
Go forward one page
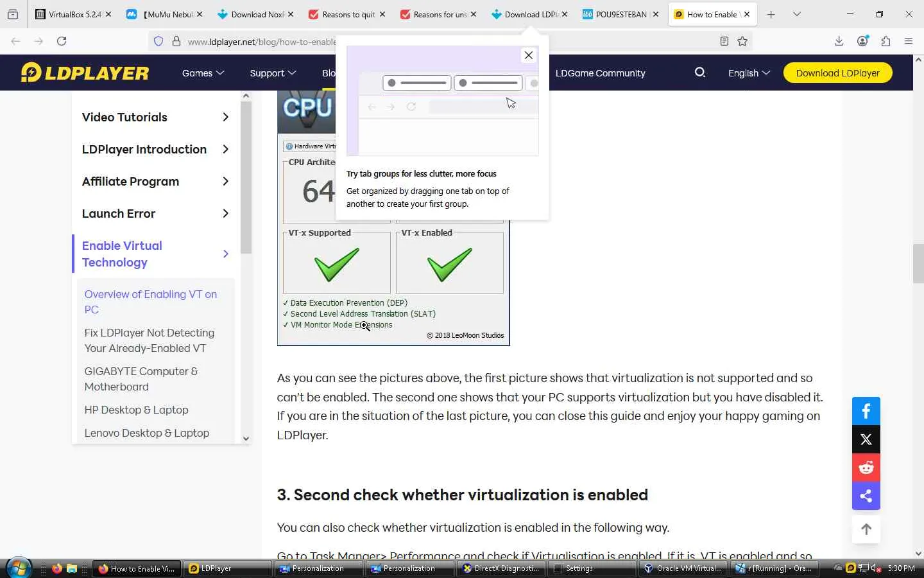[x=38, y=41]
